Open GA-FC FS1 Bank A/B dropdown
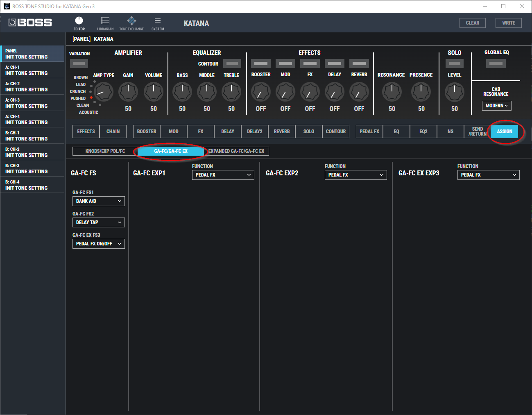This screenshot has height=415, width=532. (99, 201)
